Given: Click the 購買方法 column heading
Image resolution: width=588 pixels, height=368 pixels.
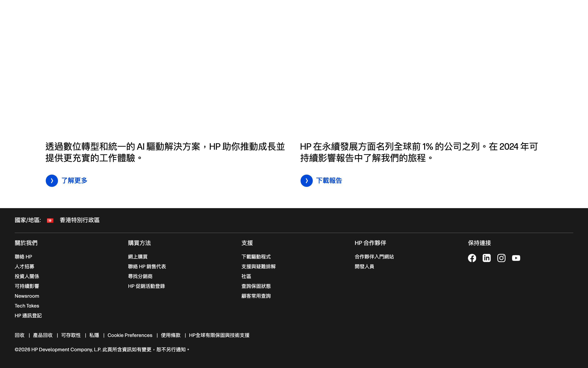Looking at the screenshot, I should click(x=139, y=243).
